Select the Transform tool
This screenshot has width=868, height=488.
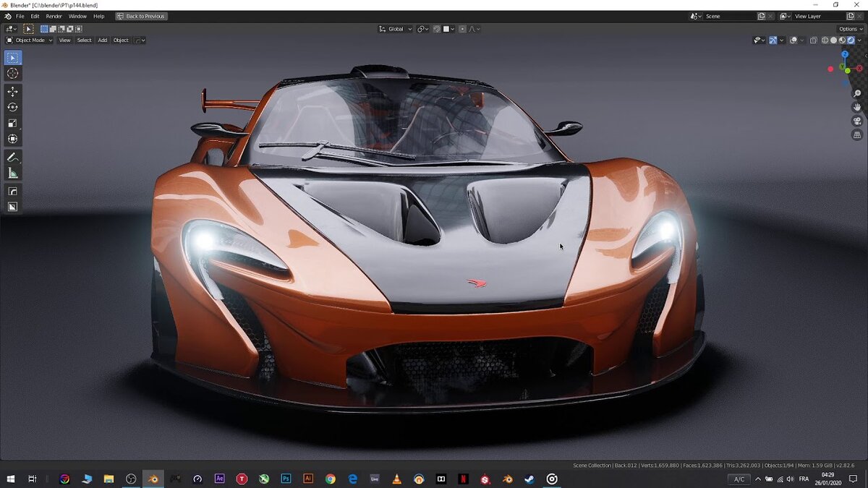click(12, 139)
